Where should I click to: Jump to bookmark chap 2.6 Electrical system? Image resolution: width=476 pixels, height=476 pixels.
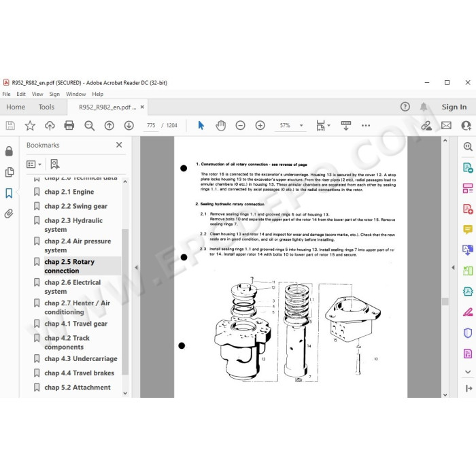click(x=73, y=287)
